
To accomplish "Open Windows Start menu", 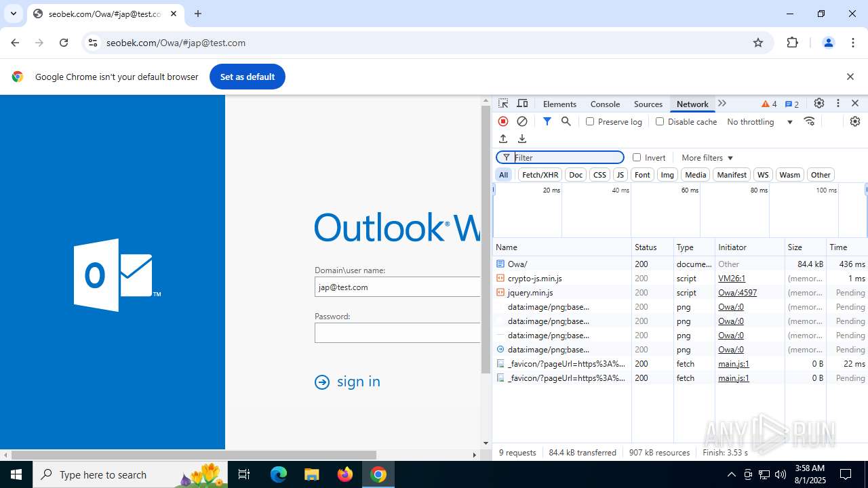I will 16,474.
